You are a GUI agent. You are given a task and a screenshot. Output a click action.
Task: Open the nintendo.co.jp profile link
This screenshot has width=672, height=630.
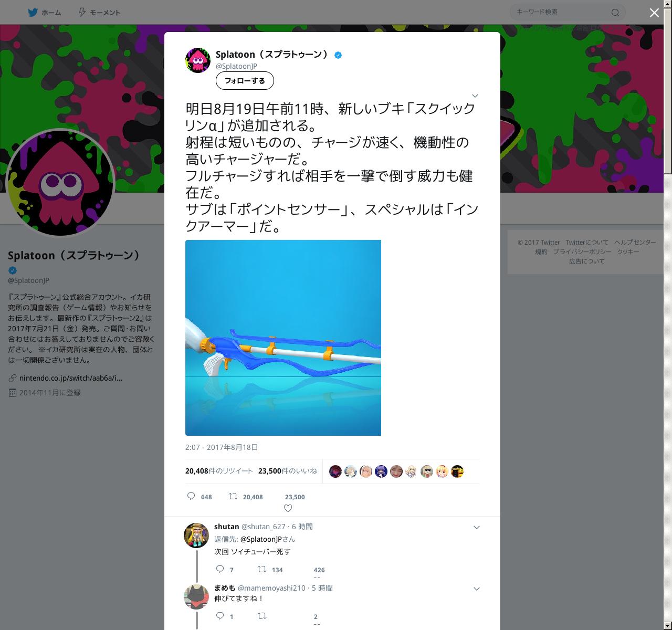coord(71,378)
